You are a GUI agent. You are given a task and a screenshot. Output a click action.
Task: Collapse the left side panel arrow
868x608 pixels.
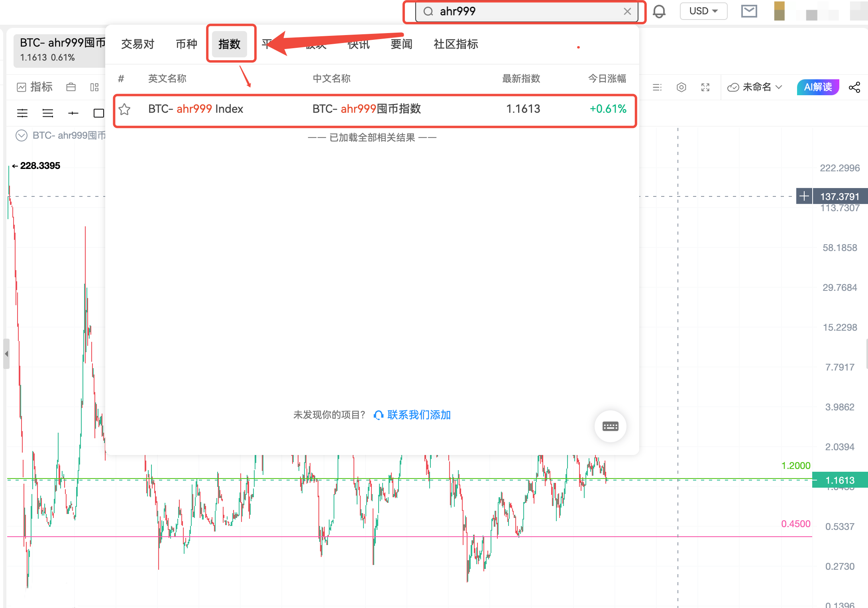point(6,354)
